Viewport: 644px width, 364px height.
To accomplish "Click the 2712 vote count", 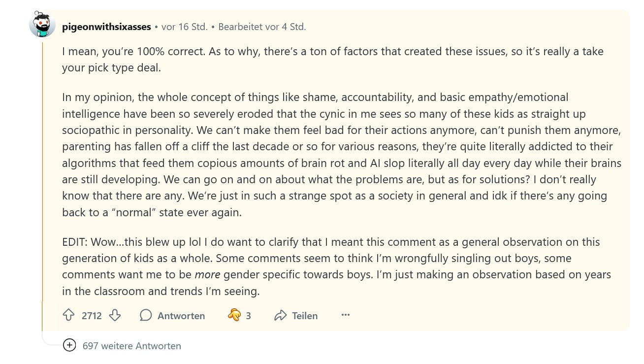I will click(92, 316).
